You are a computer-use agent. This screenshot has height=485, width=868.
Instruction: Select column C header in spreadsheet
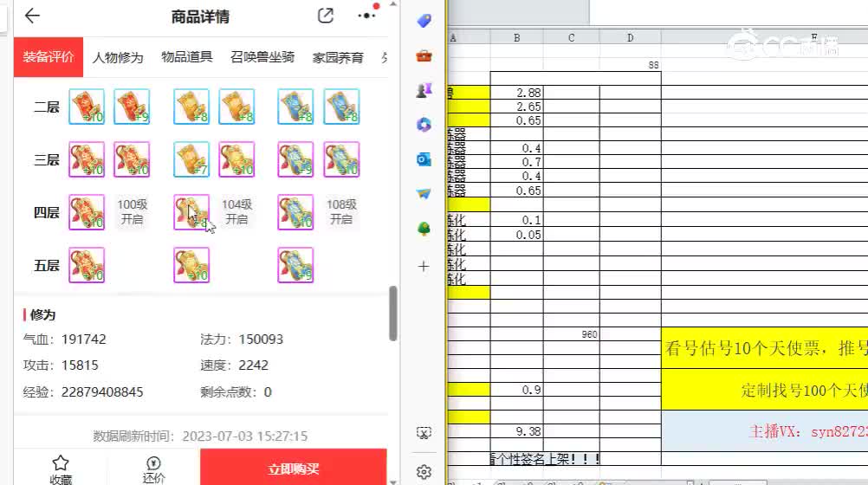point(571,37)
